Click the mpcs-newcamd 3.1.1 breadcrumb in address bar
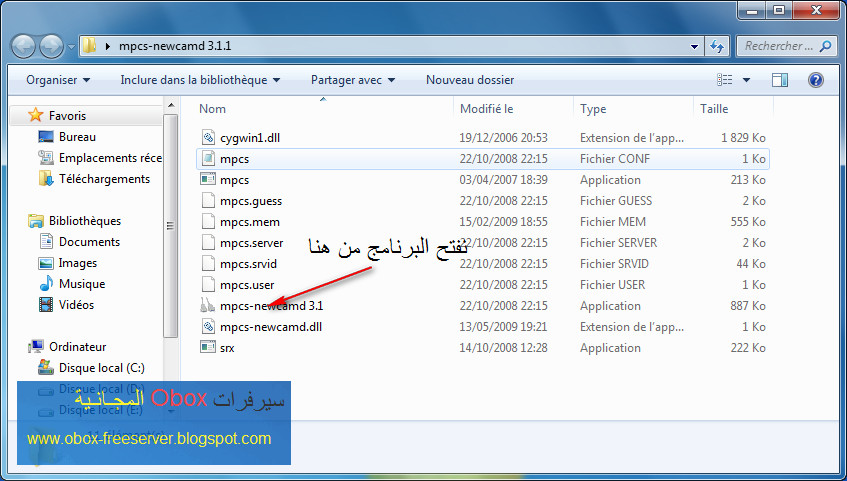Screen dimensions: 847x481 (x=175, y=46)
